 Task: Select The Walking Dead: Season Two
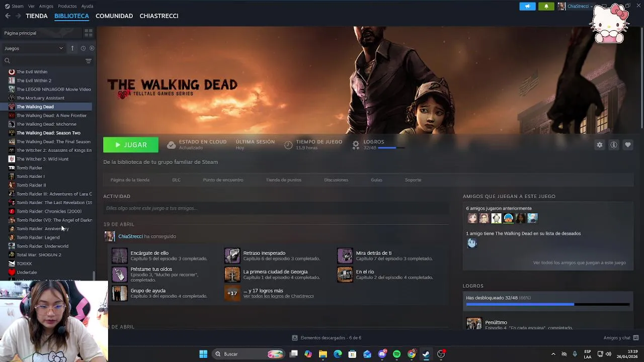pyautogui.click(x=48, y=133)
